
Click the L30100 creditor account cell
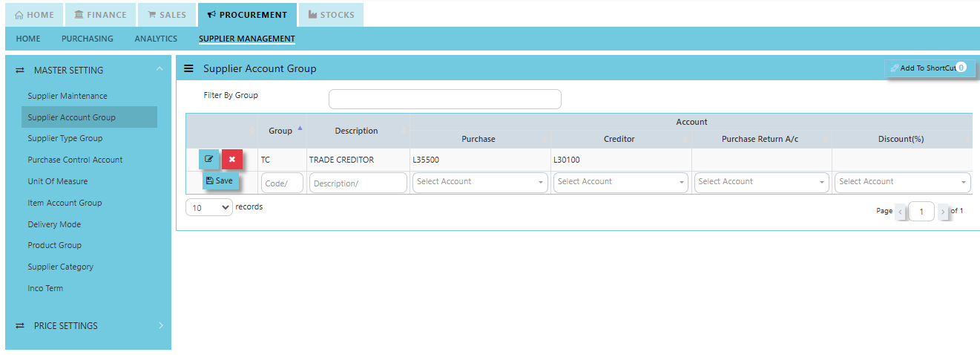[x=621, y=160]
